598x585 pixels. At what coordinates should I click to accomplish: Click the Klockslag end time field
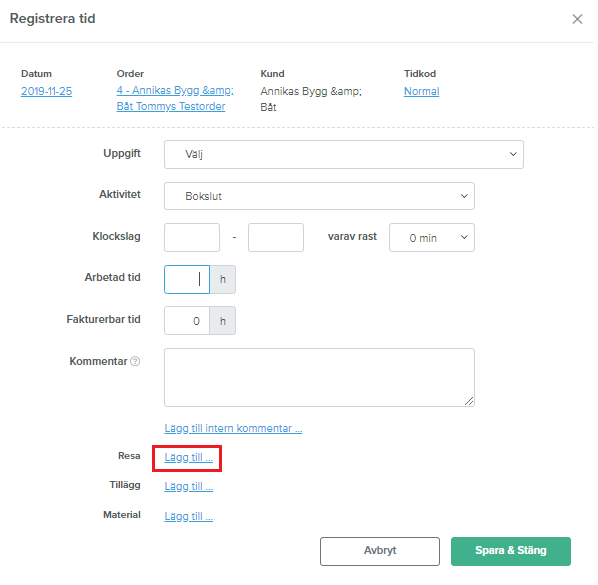click(x=276, y=238)
